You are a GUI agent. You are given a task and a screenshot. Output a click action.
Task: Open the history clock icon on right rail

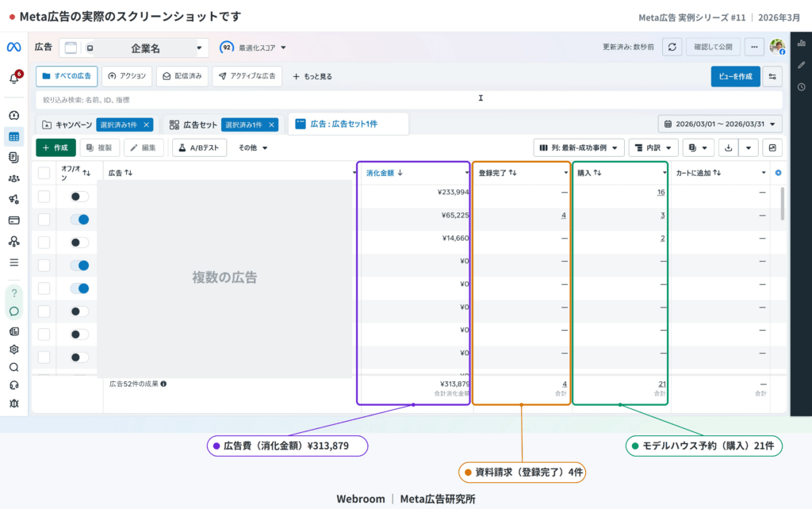tap(801, 87)
